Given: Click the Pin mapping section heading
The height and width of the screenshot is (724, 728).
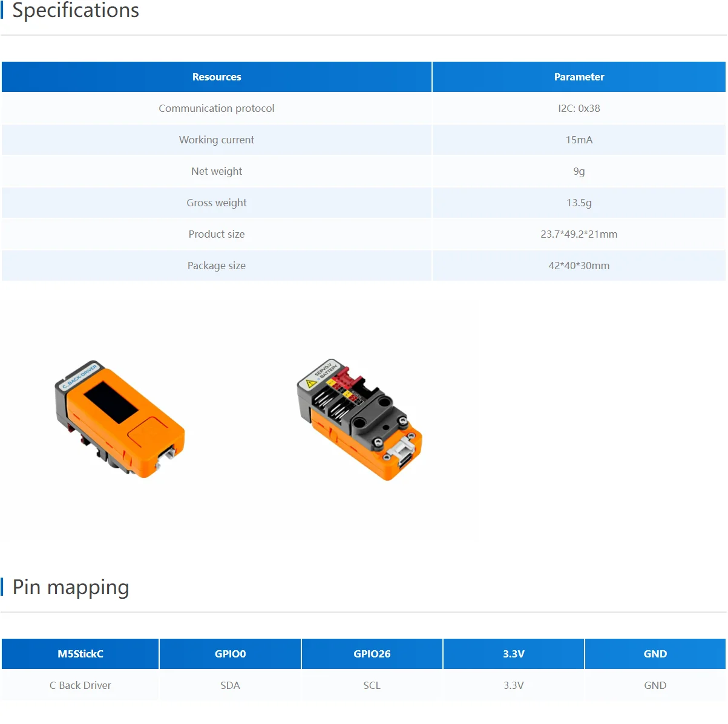Looking at the screenshot, I should [x=71, y=587].
